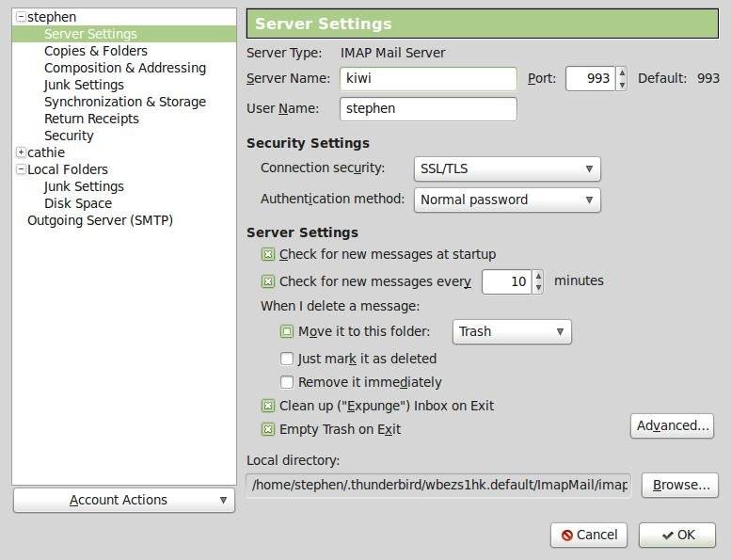Expand the cathie account tree
The image size is (731, 560).
21,152
